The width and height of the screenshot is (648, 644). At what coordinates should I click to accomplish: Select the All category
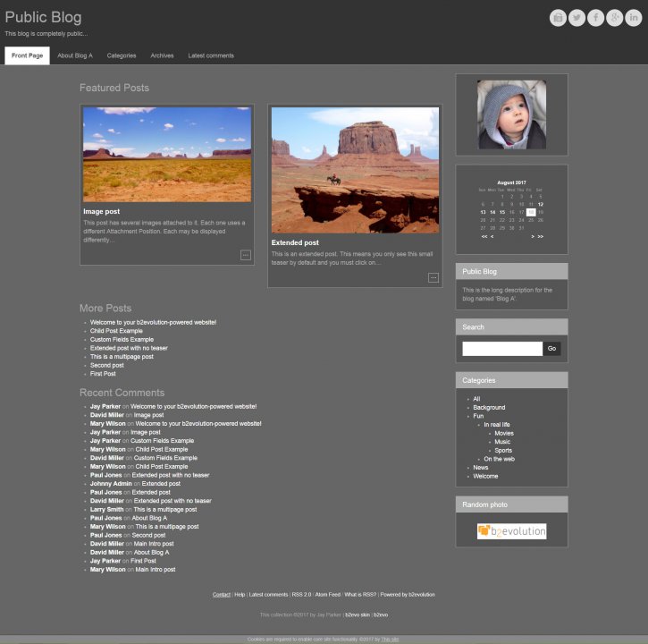(476, 399)
